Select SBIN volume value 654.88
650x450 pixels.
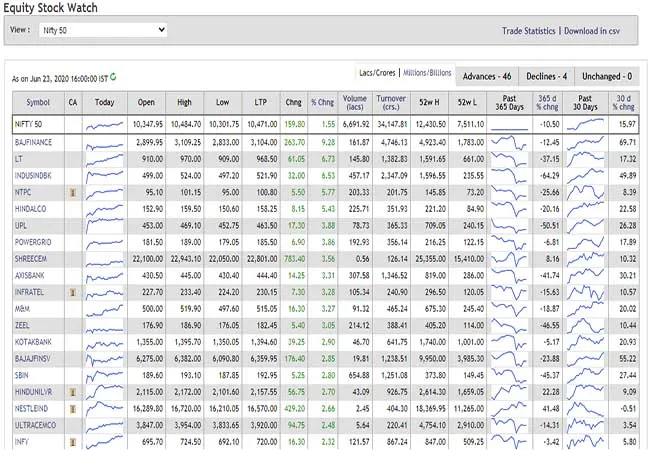click(359, 375)
